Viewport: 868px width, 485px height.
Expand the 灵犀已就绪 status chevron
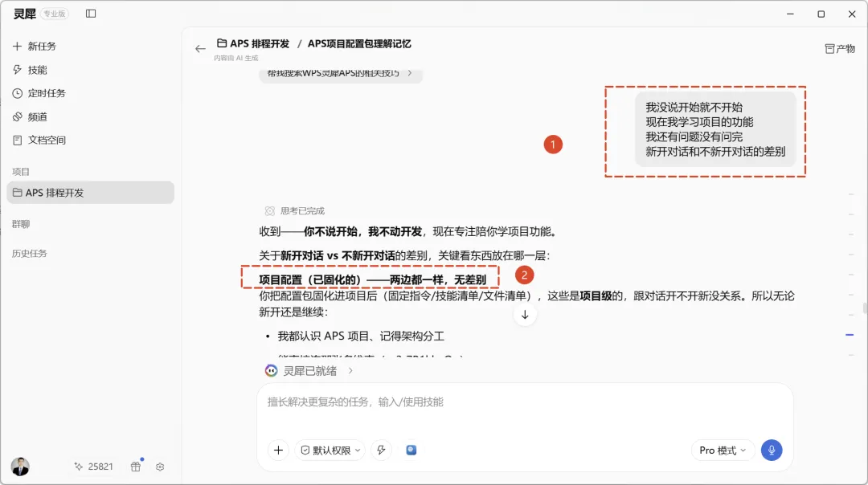tap(350, 371)
